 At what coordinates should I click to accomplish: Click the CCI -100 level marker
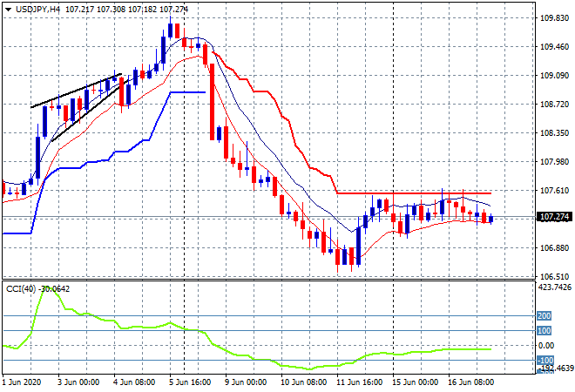tap(545, 360)
